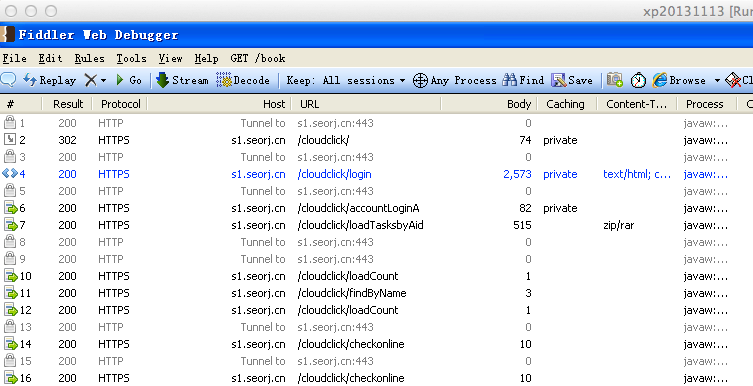Select session 15 lock icon
Viewport: 753px width, 386px height.
click(x=10, y=361)
